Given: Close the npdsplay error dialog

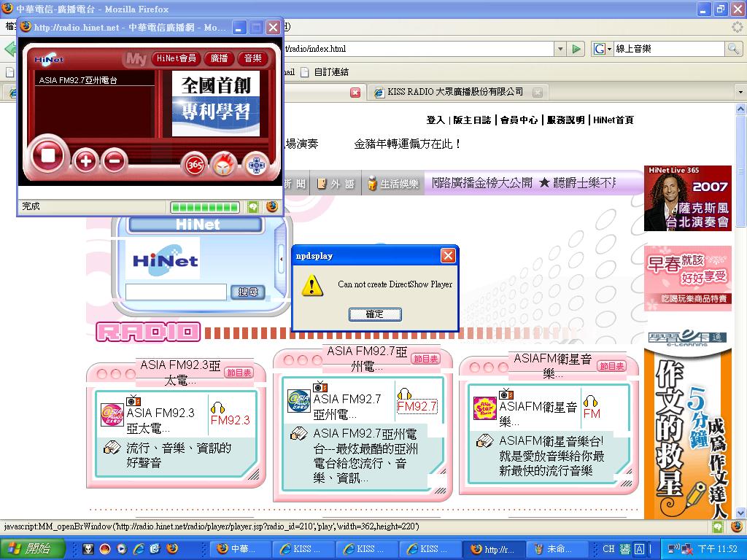Looking at the screenshot, I should tap(448, 256).
